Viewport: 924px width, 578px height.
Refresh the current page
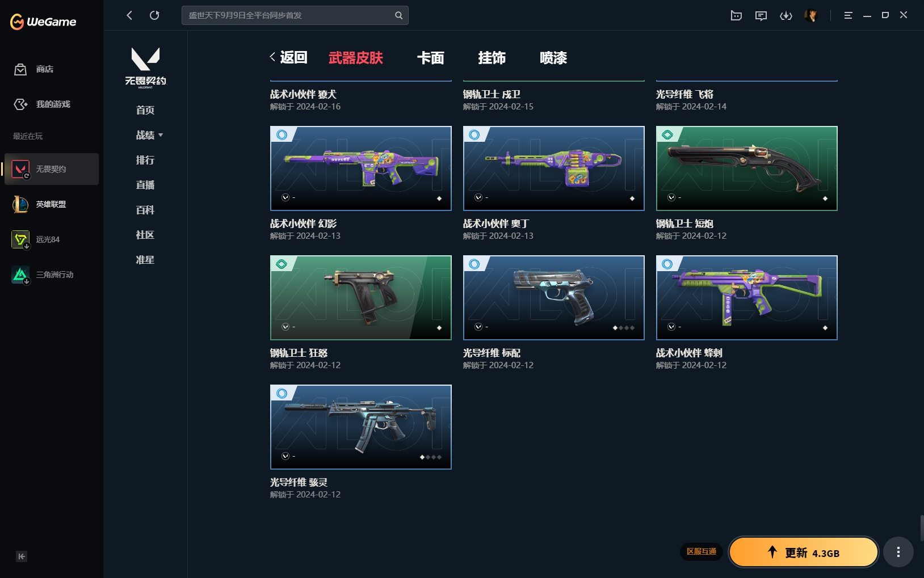[154, 15]
